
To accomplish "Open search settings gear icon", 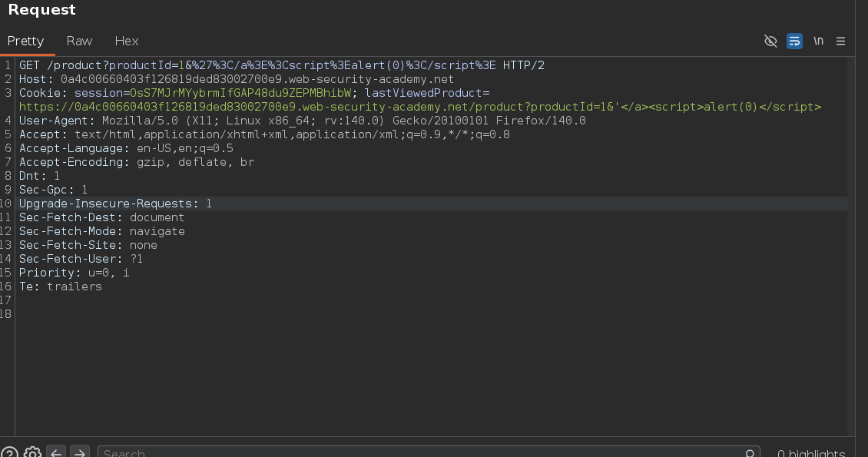I will click(x=33, y=454).
